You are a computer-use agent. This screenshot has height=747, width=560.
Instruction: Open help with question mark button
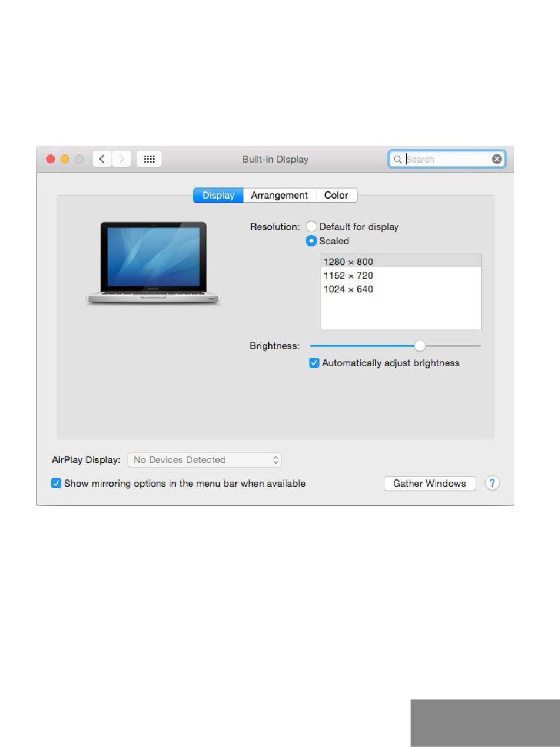(x=492, y=483)
